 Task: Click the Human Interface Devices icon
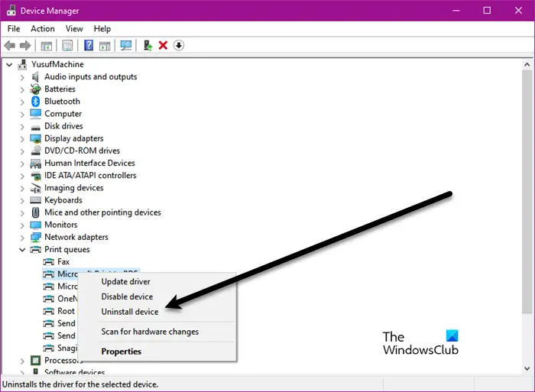click(x=35, y=164)
